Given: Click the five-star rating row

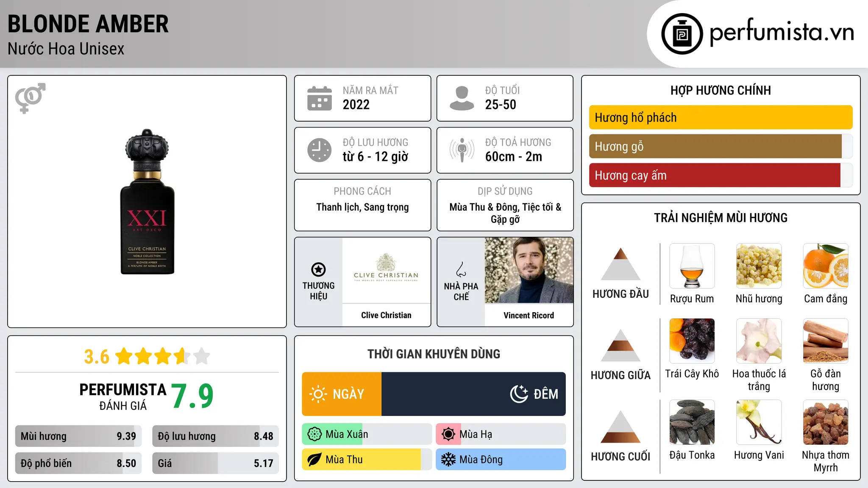Looking at the screenshot, I should [163, 356].
